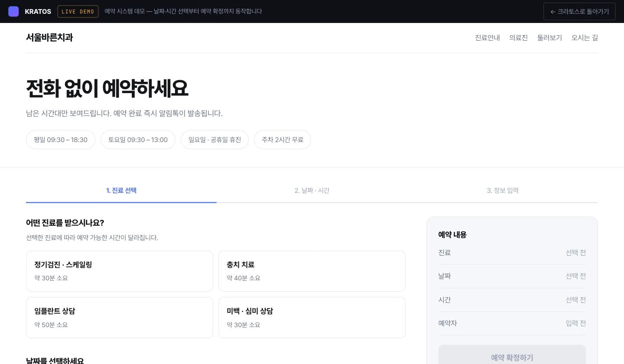The image size is (624, 364).
Task: Switch to the 2. 날짜 · 시간 step tab
Action: [312, 191]
